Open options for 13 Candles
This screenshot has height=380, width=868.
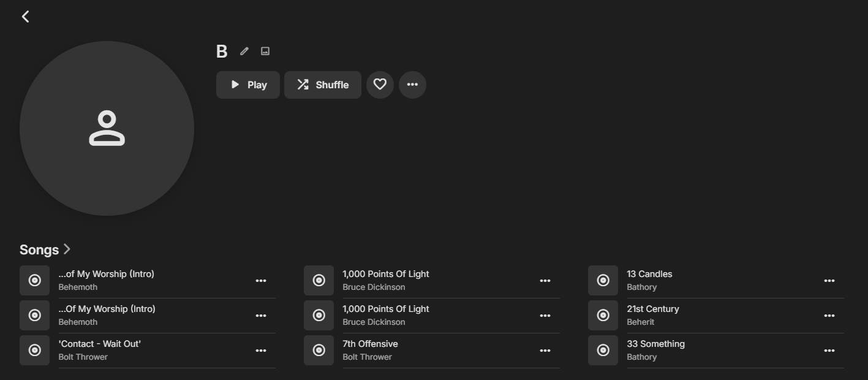point(829,281)
